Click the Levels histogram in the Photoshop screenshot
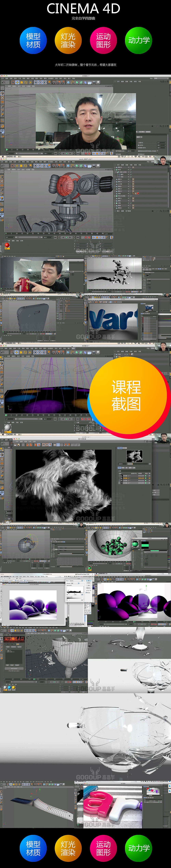Image resolution: width=171 pixels, height=868 pixels. pyautogui.click(x=76, y=590)
